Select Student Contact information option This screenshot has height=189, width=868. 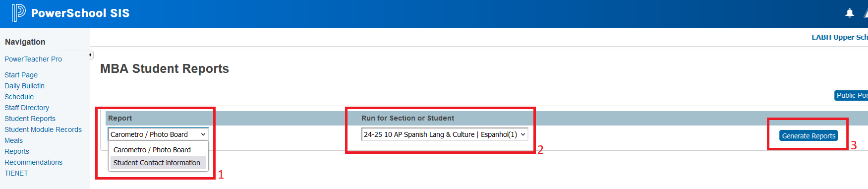tap(157, 163)
